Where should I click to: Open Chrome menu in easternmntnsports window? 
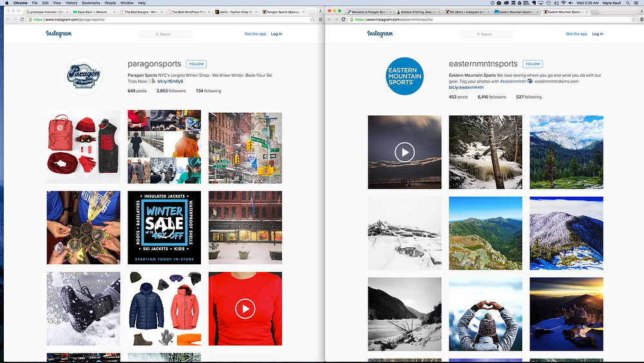641,19
